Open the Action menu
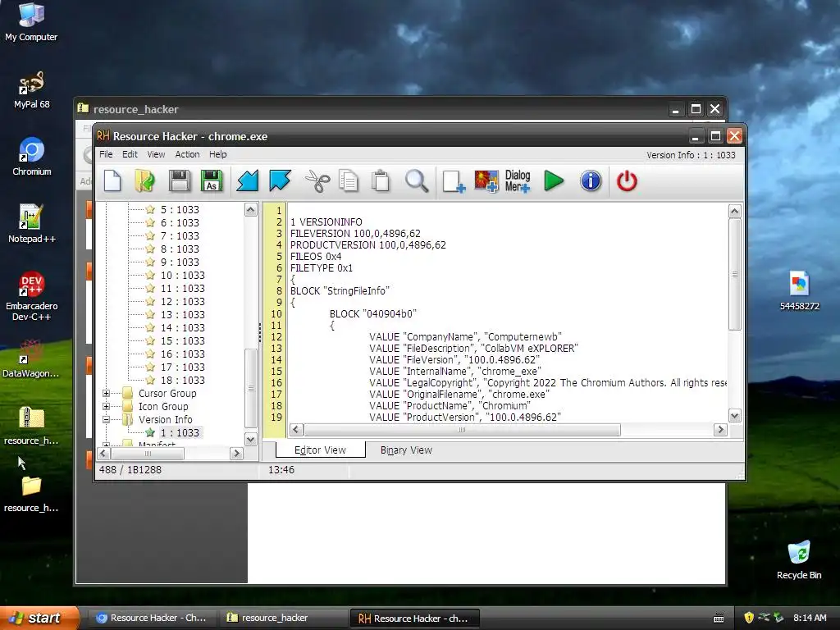This screenshot has height=630, width=840. (187, 154)
